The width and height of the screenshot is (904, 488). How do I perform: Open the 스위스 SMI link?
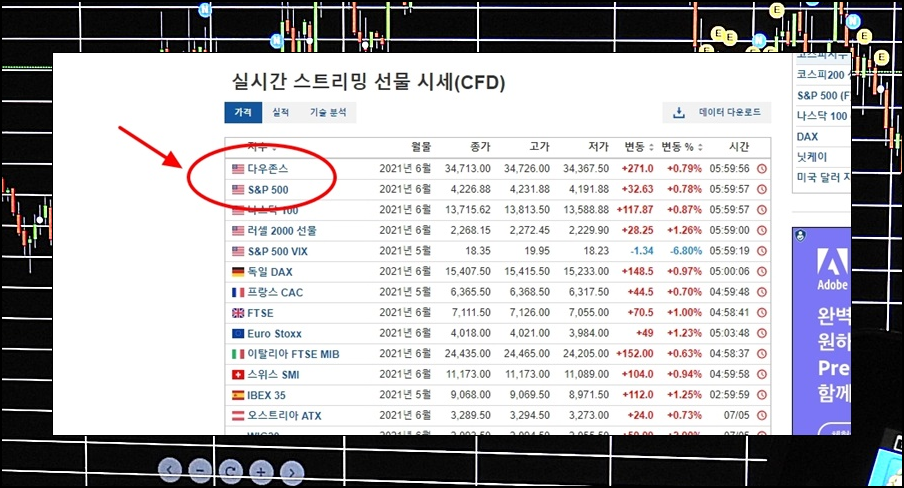pos(273,375)
